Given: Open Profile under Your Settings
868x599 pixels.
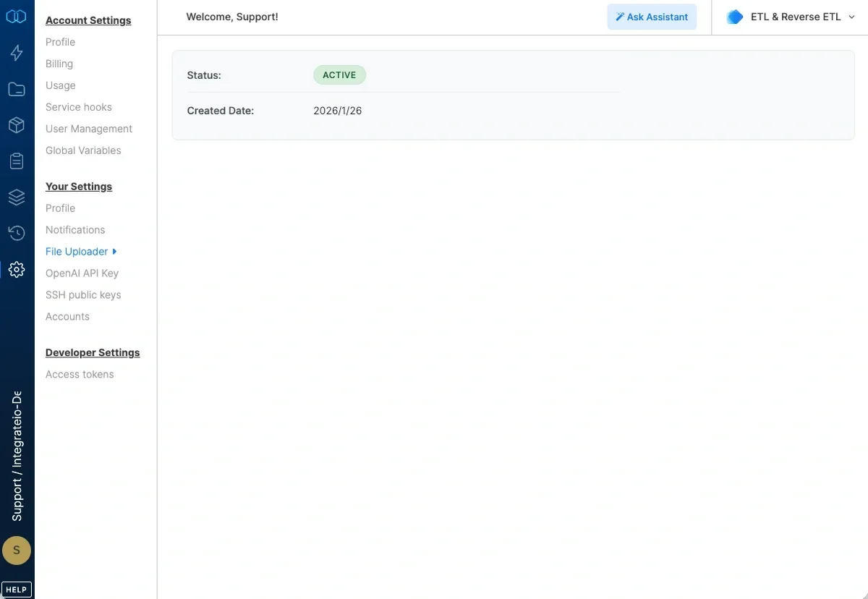Looking at the screenshot, I should [x=60, y=208].
